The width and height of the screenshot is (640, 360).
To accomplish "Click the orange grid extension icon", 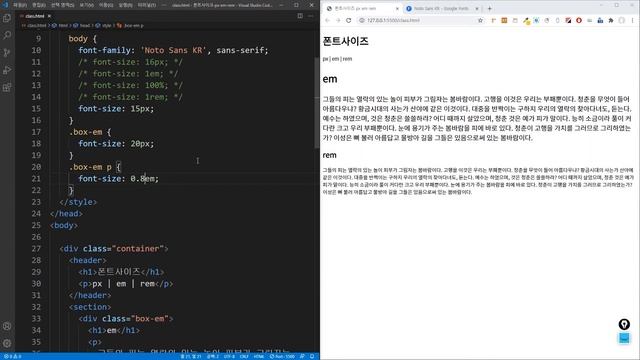I will (x=504, y=20).
